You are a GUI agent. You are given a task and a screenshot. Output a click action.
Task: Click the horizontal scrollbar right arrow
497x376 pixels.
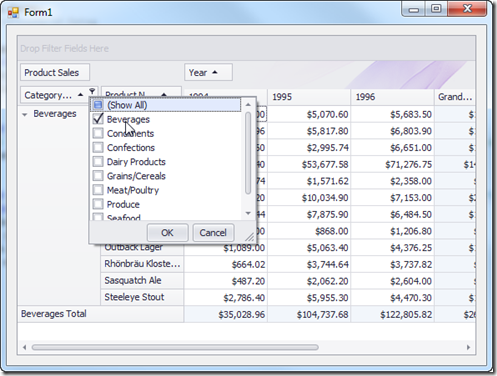click(468, 347)
